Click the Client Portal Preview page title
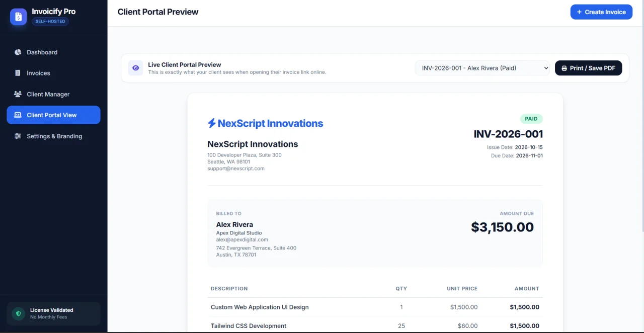 [x=158, y=12]
